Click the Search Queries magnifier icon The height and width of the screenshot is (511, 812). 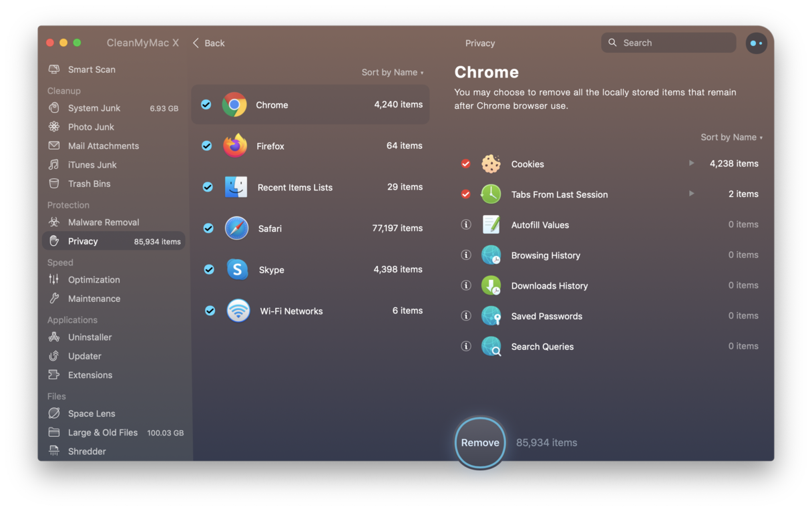coord(491,346)
